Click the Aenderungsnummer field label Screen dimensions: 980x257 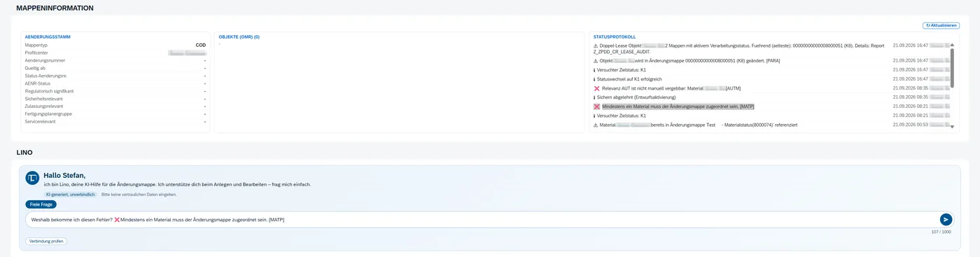(x=44, y=60)
